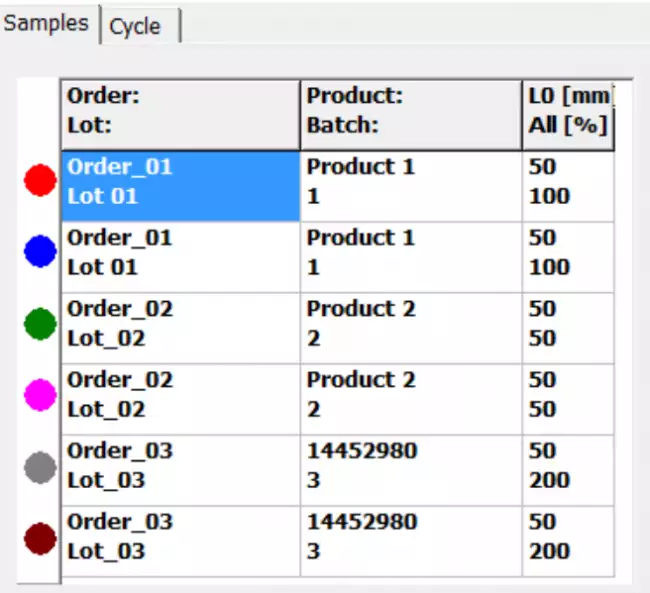Click the 14452980 product cell in the gray row
Viewport: 650px width, 593px height.
click(410, 467)
